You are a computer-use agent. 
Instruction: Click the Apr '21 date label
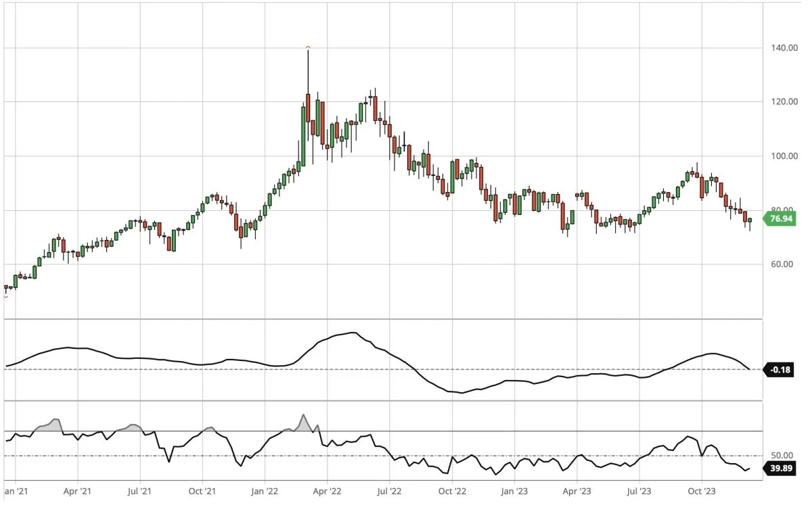pyautogui.click(x=76, y=491)
